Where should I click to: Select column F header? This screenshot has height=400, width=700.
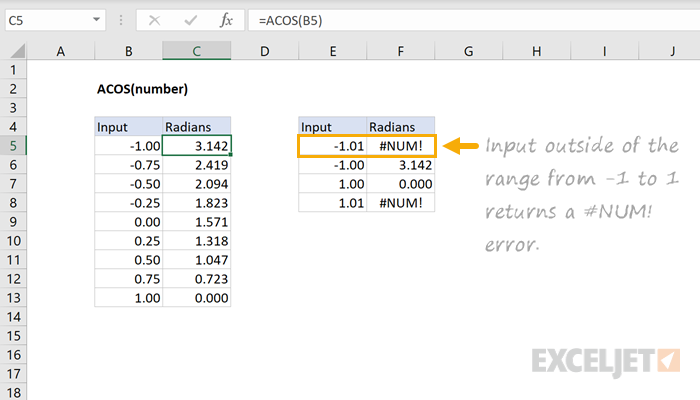tap(400, 51)
